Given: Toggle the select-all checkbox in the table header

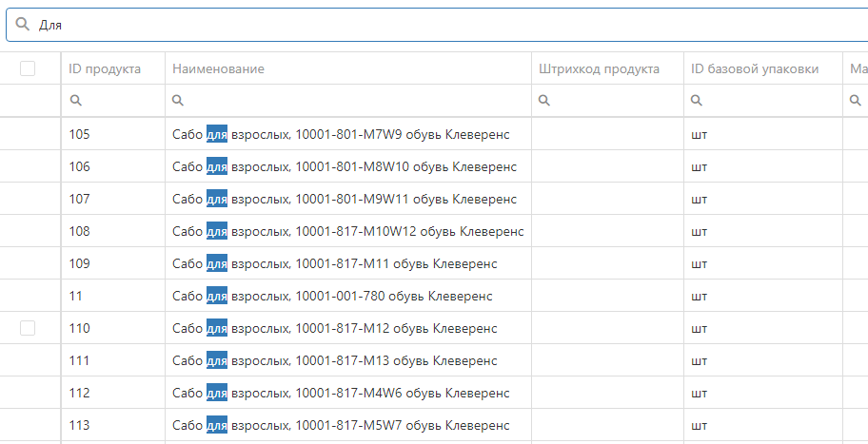Looking at the screenshot, I should coord(28,68).
